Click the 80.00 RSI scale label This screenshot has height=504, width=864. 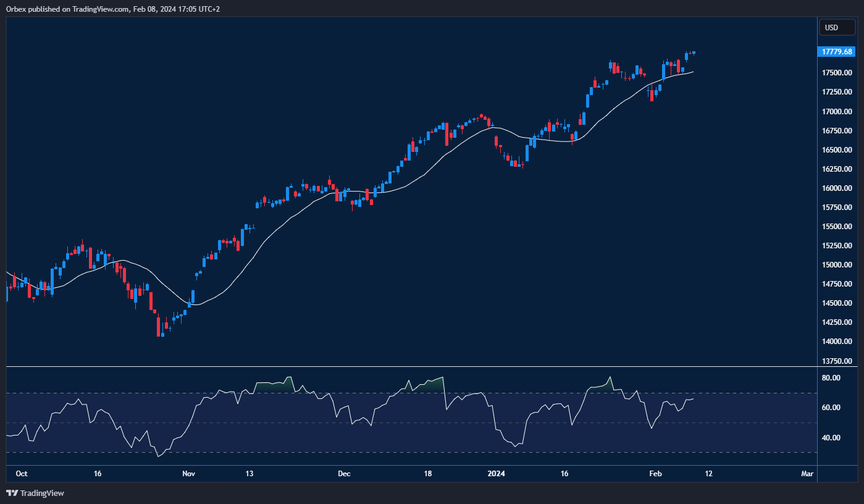(831, 378)
